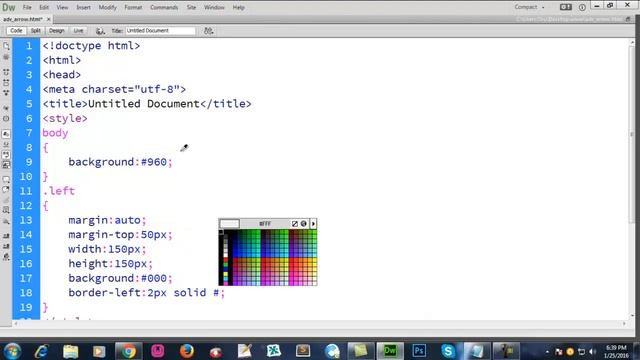Click the Format Source Code icon
This screenshot has height=360, width=640.
click(6, 257)
